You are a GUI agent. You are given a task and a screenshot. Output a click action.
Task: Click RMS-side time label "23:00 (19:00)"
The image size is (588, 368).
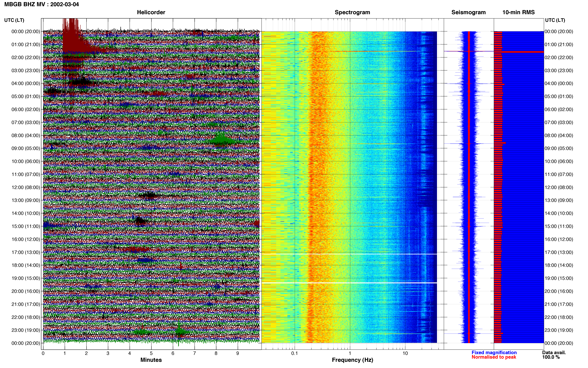click(x=559, y=330)
